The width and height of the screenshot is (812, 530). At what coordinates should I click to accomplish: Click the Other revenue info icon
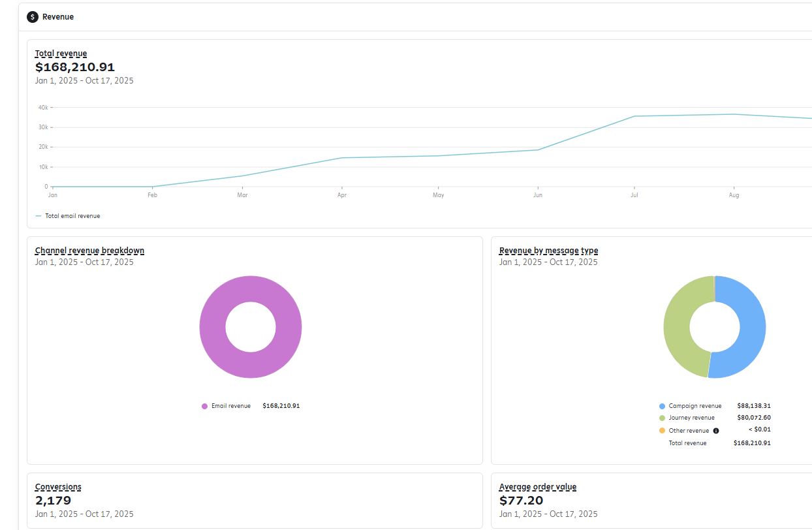tap(716, 431)
